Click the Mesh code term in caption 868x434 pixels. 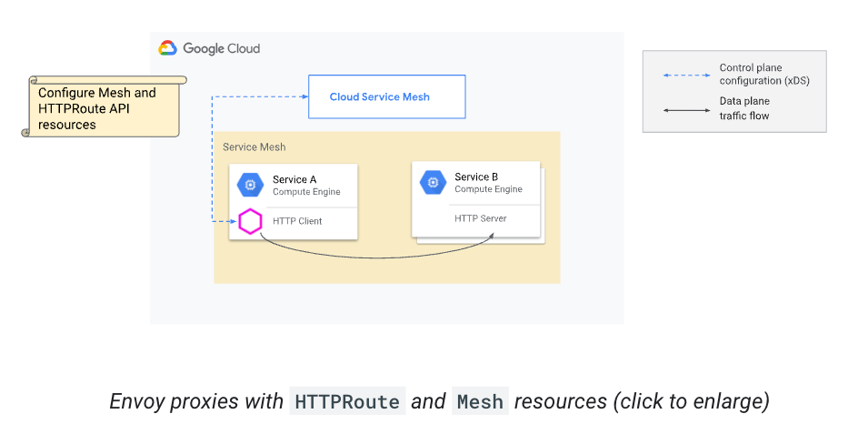(x=481, y=401)
